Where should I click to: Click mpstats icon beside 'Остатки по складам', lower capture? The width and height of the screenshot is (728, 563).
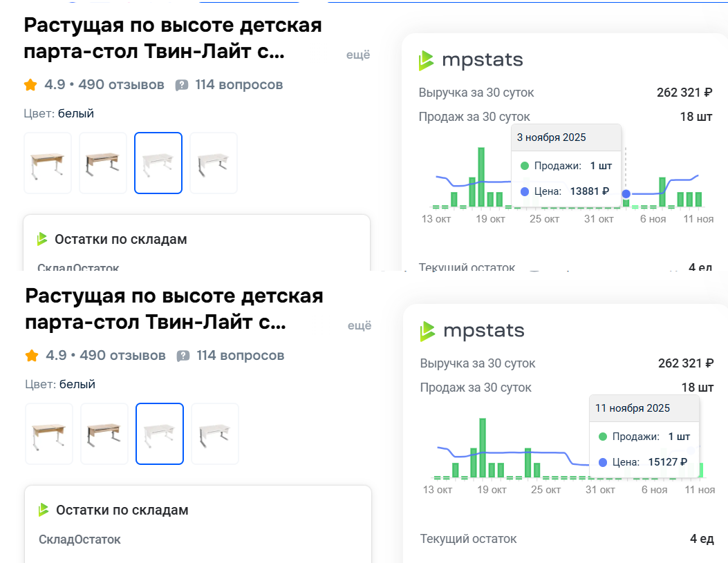click(x=44, y=510)
